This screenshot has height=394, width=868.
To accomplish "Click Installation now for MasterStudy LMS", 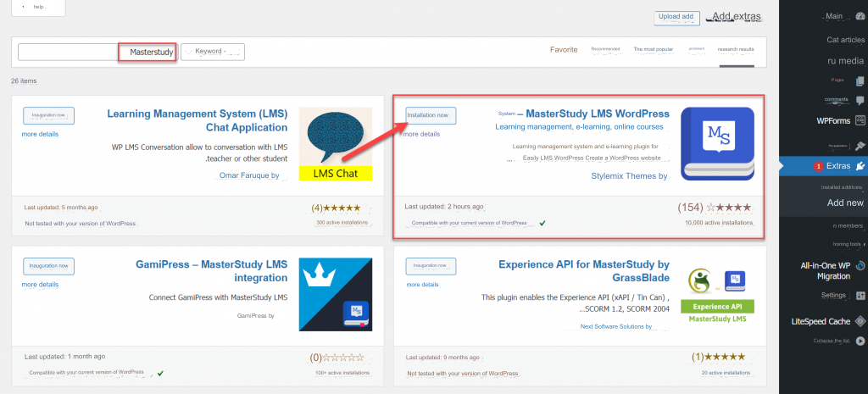I will [431, 115].
